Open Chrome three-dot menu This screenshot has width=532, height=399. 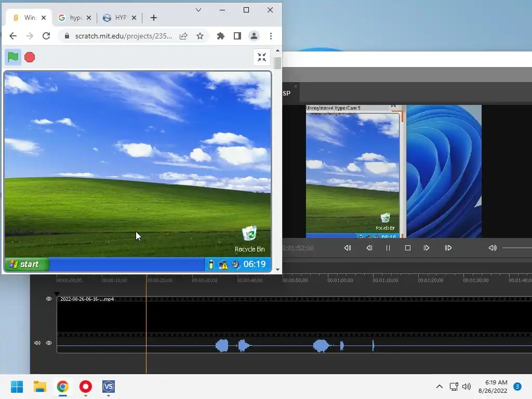point(271,36)
